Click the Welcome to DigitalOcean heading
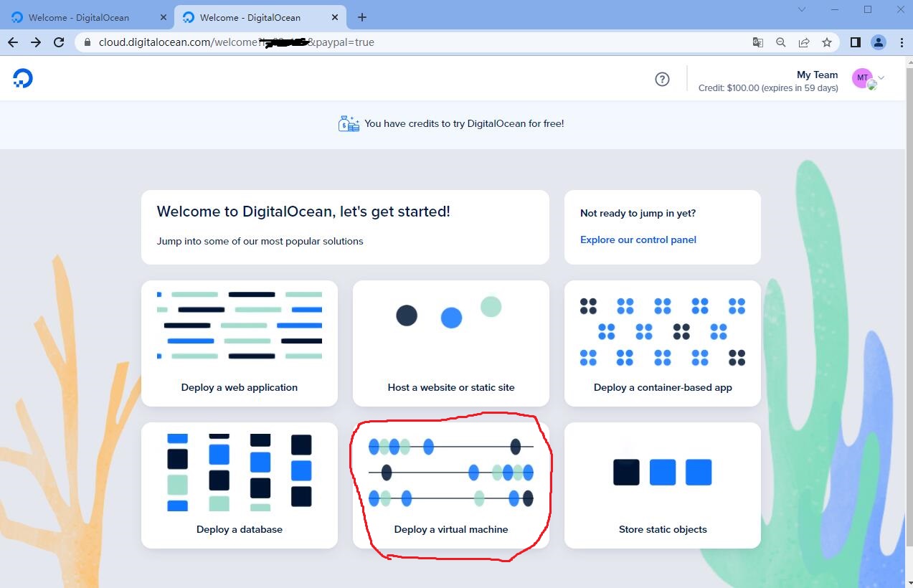 [303, 212]
